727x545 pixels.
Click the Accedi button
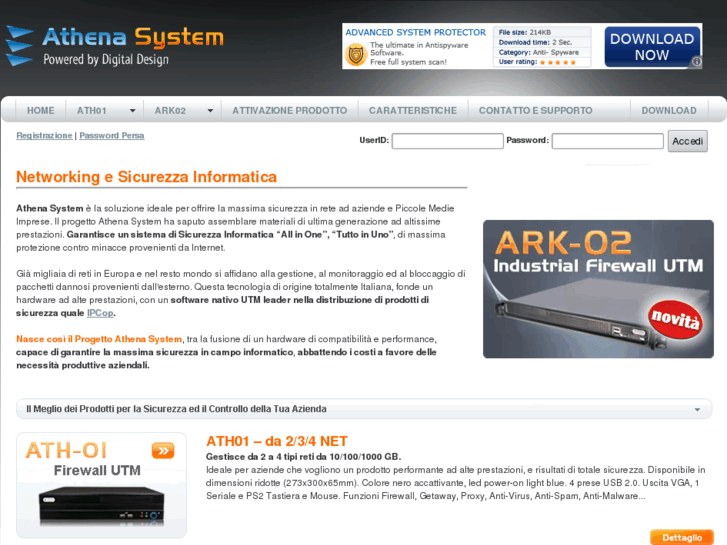pyautogui.click(x=688, y=141)
